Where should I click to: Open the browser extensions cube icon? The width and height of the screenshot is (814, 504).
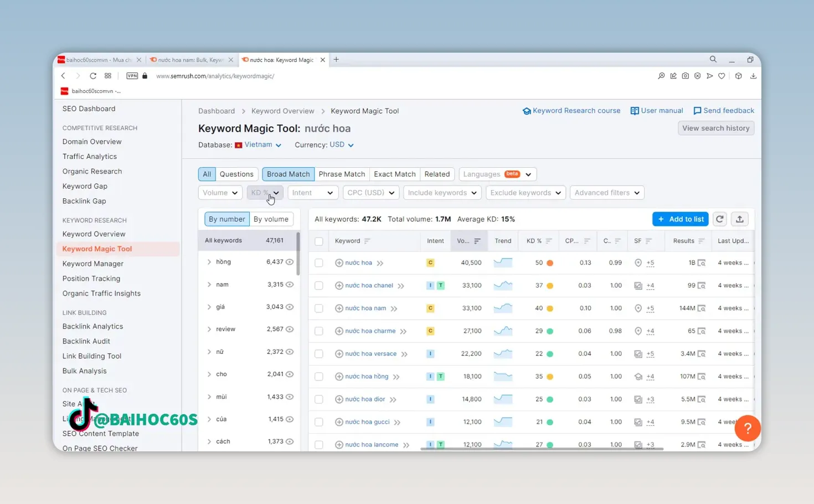tap(738, 76)
